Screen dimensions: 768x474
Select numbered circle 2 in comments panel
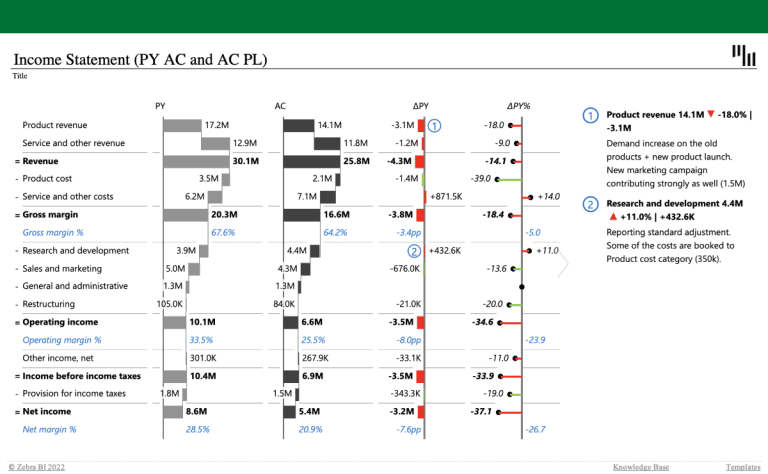click(591, 205)
